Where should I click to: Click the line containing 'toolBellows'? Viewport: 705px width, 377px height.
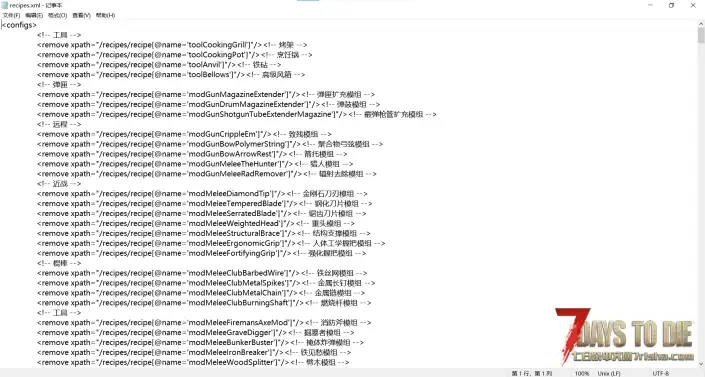pos(171,75)
